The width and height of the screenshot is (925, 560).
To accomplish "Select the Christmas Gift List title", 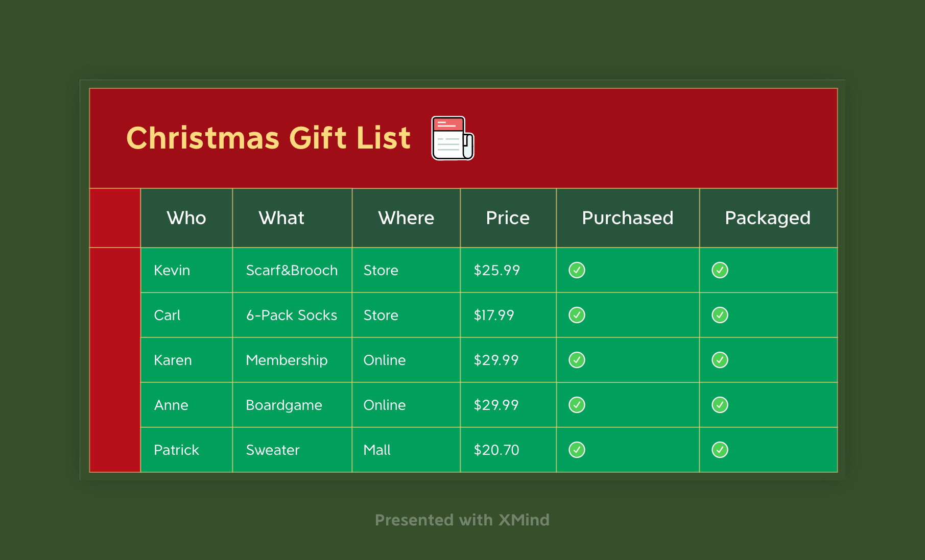I will click(x=268, y=138).
